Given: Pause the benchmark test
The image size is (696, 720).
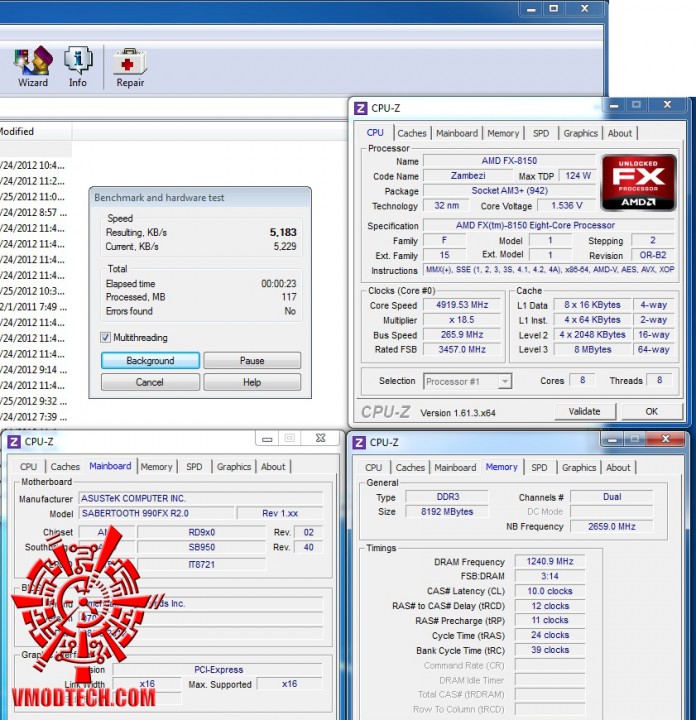Looking at the screenshot, I should (252, 360).
